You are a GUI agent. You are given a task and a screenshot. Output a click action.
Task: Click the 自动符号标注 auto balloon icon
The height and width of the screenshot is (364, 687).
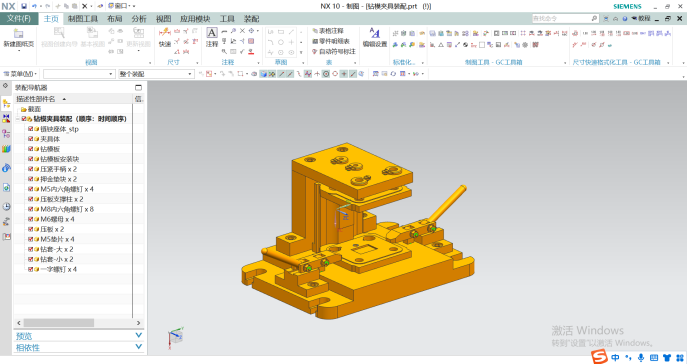[315, 51]
